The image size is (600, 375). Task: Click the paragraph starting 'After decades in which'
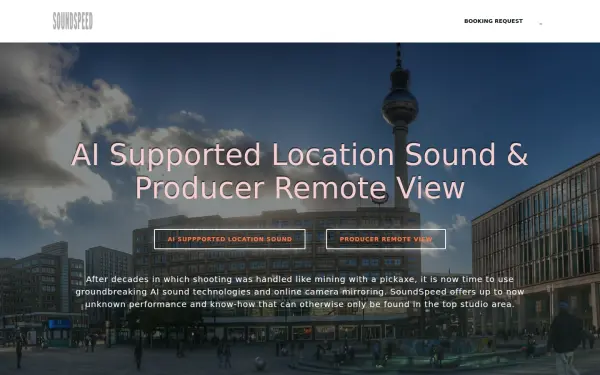point(300,292)
